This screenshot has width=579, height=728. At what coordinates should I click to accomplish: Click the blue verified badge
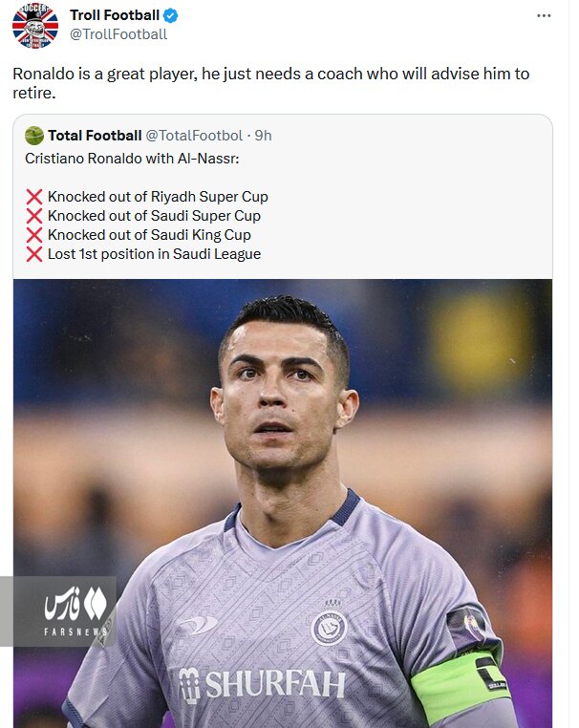[x=171, y=16]
